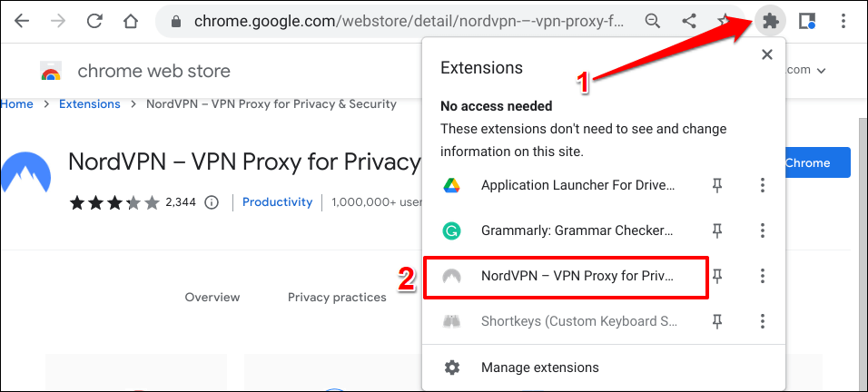The image size is (868, 392).
Task: Go to the browser home page
Action: tap(131, 21)
